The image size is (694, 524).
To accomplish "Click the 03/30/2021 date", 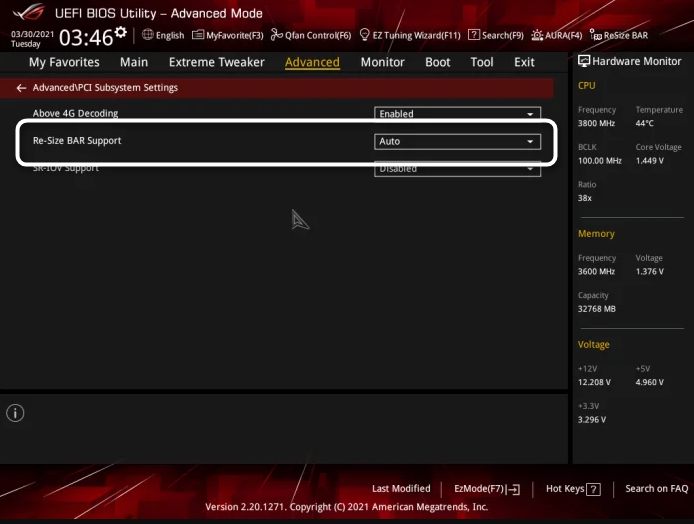I will (x=32, y=34).
